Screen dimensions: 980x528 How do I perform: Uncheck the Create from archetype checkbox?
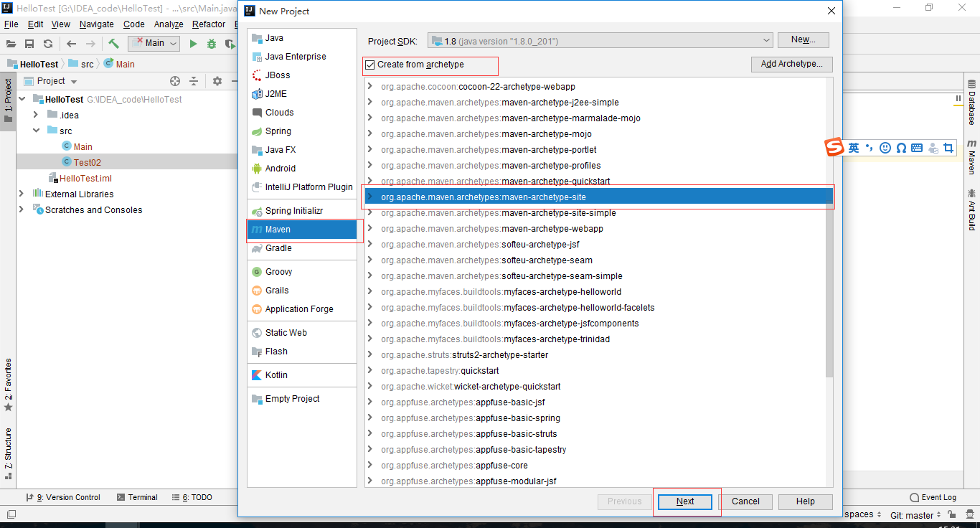point(370,65)
